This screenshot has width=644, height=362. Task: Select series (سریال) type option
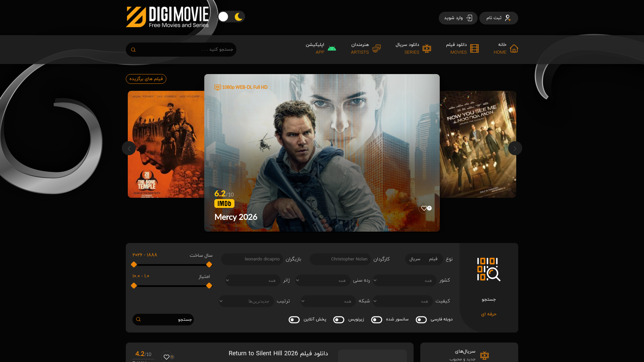(415, 259)
